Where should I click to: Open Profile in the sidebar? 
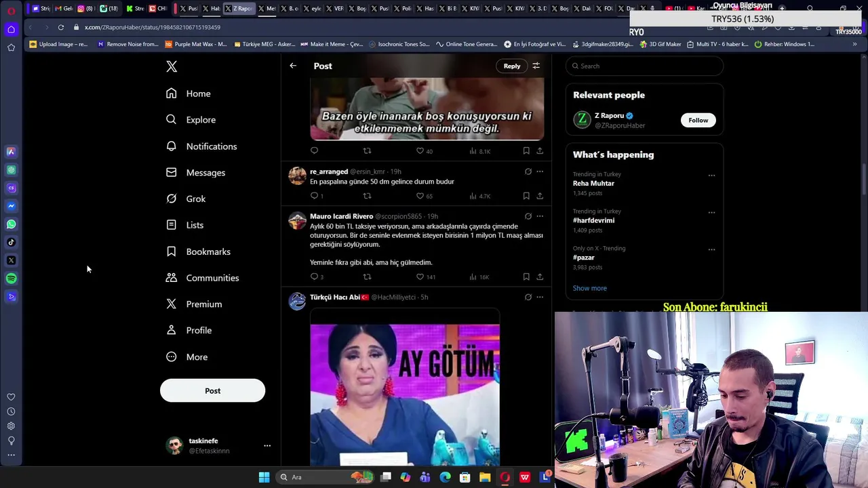pos(190,331)
